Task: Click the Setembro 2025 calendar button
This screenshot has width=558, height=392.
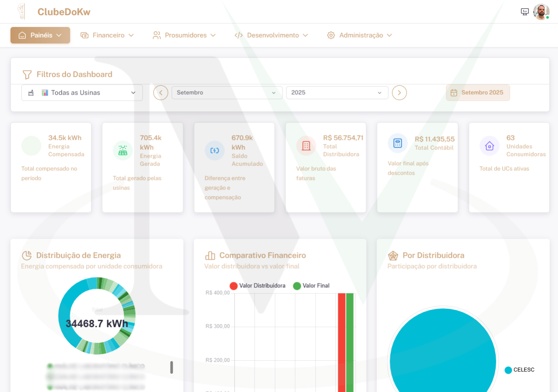Action: tap(478, 92)
